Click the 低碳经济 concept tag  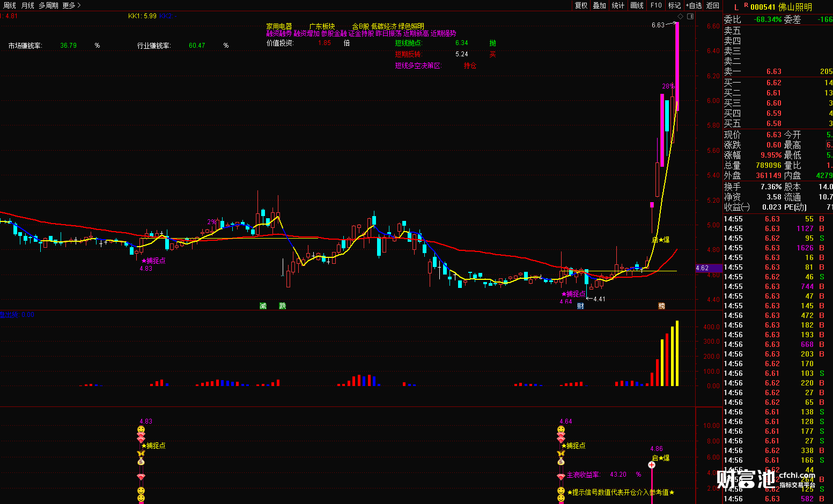coord(384,26)
